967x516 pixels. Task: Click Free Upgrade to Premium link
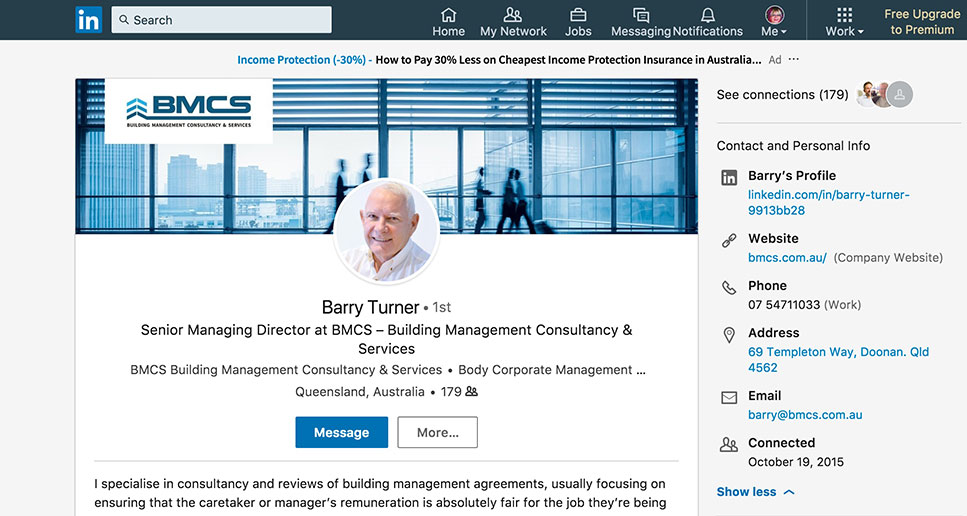click(922, 22)
